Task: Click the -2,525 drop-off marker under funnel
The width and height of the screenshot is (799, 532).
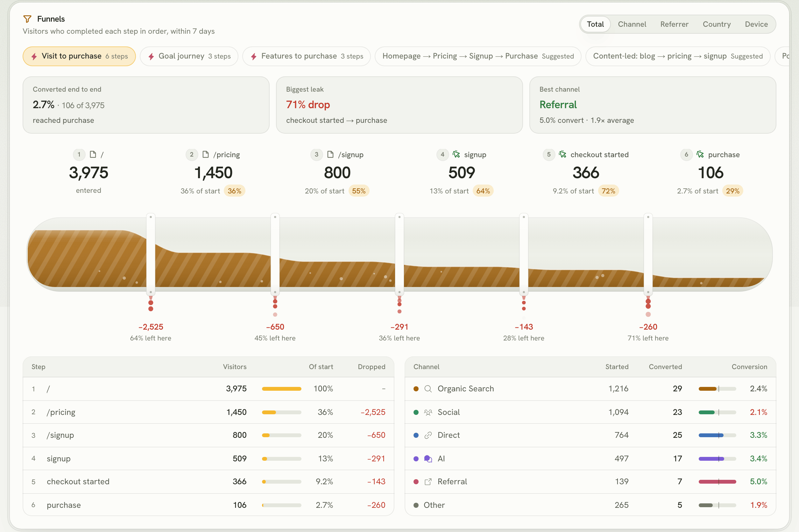Action: click(151, 327)
